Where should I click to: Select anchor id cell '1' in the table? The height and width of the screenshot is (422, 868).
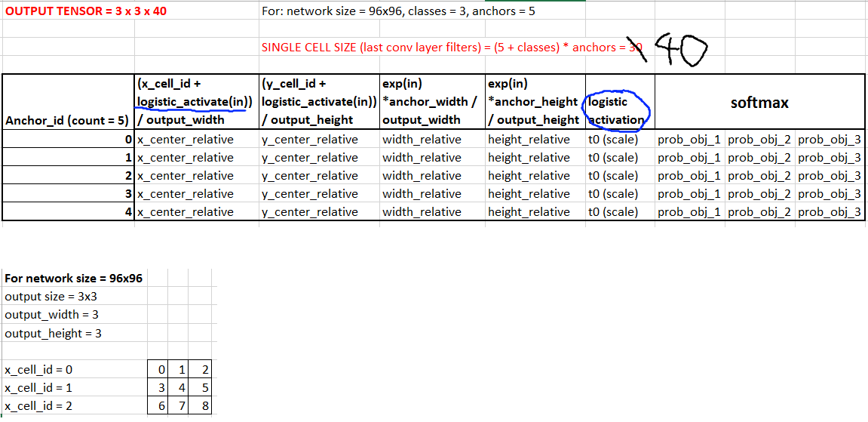click(68, 158)
